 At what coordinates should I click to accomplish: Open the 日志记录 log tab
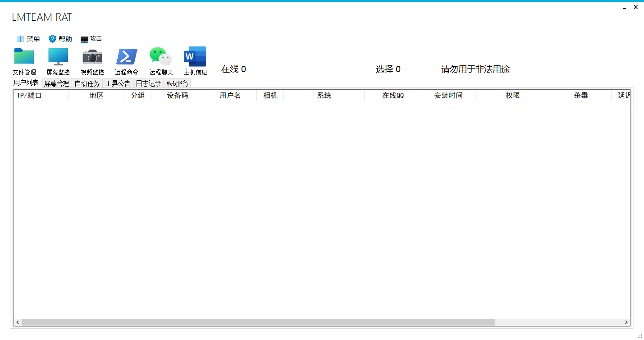[x=148, y=83]
